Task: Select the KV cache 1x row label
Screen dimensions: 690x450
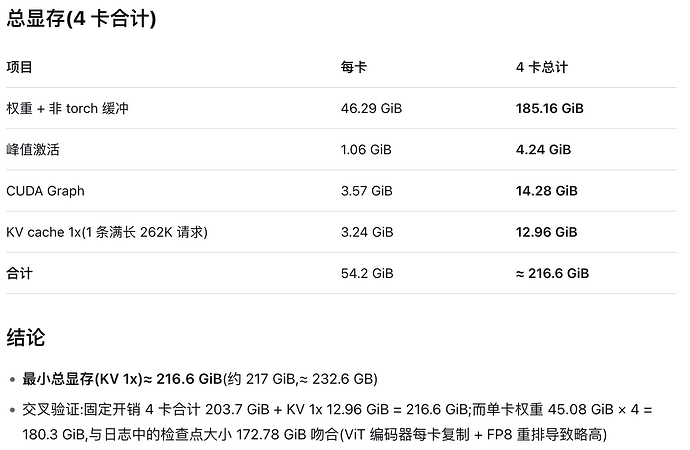Action: [107, 232]
